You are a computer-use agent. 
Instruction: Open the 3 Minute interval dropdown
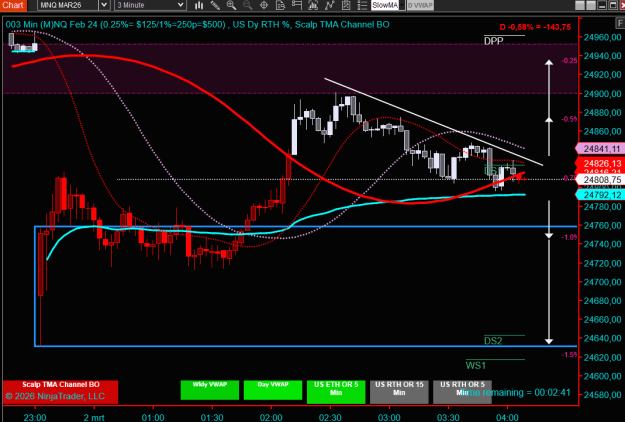(150, 5)
